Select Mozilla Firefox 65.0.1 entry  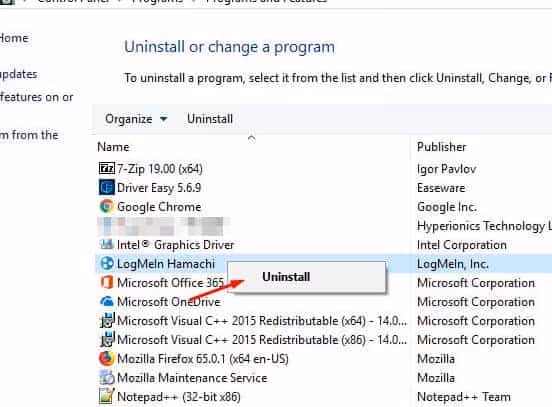(x=202, y=359)
